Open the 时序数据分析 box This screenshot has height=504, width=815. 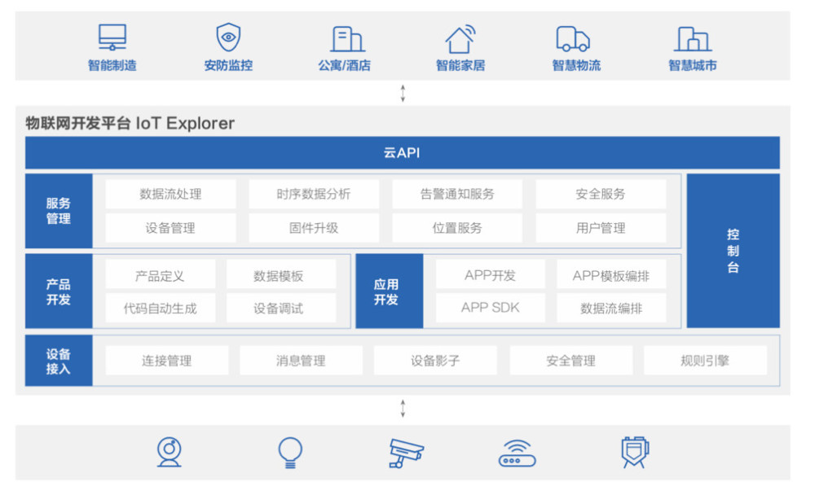[x=314, y=194]
